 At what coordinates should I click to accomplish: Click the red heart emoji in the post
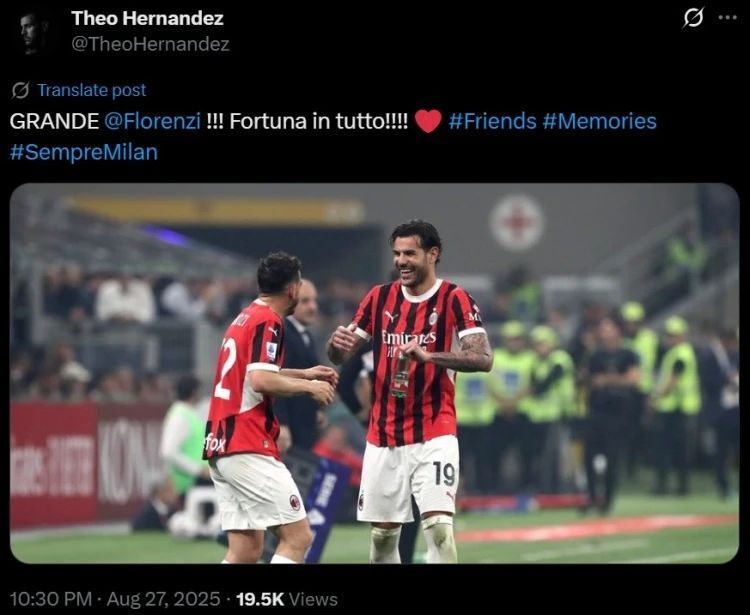point(428,121)
